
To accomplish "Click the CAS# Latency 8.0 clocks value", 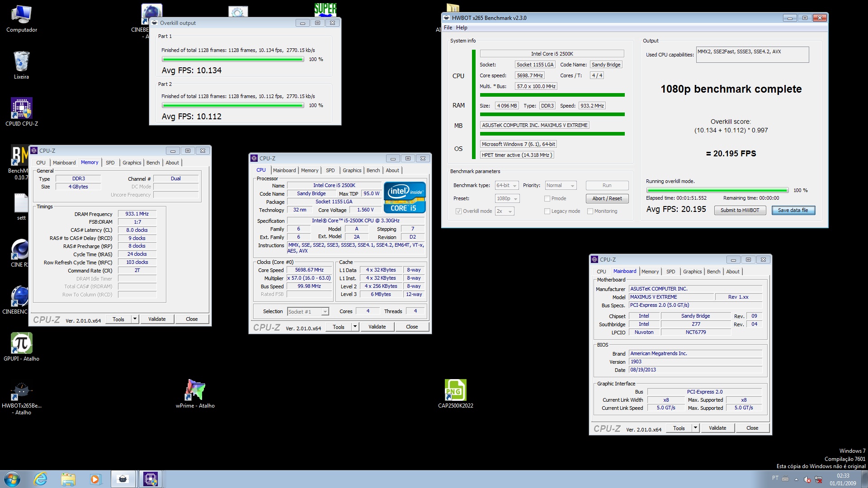I will click(137, 230).
